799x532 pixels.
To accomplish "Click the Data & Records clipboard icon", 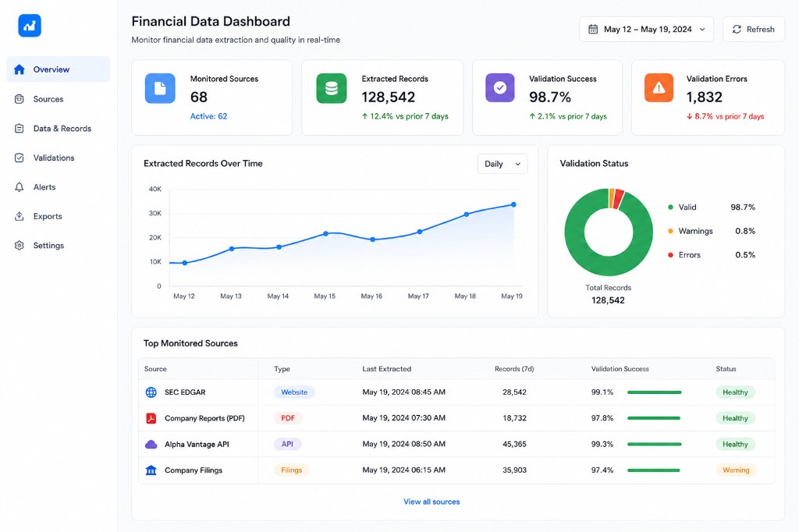I will (20, 129).
